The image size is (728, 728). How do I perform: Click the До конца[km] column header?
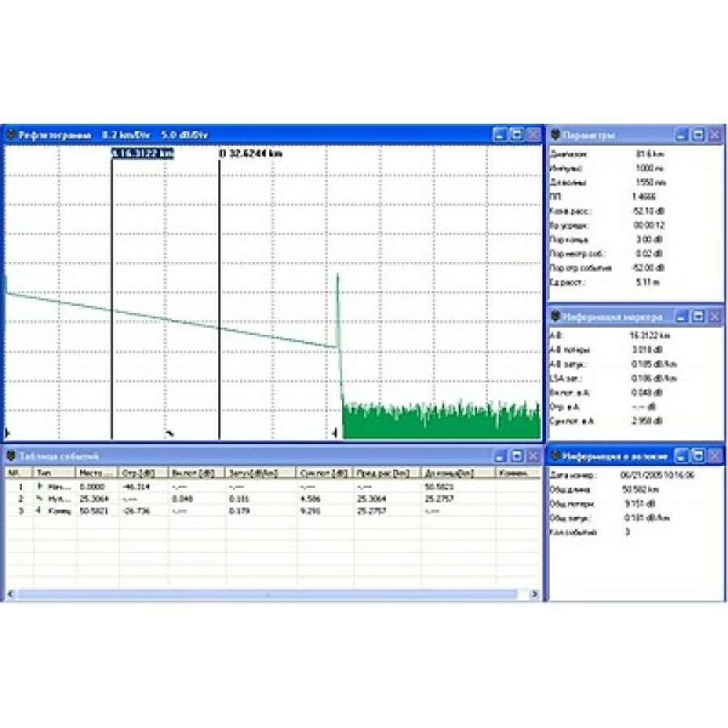458,472
